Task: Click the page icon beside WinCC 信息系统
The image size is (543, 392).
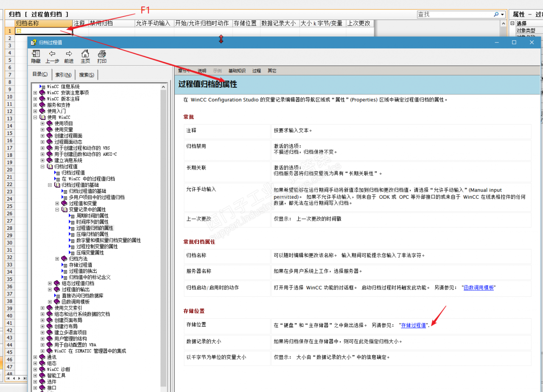Action: tap(42, 86)
